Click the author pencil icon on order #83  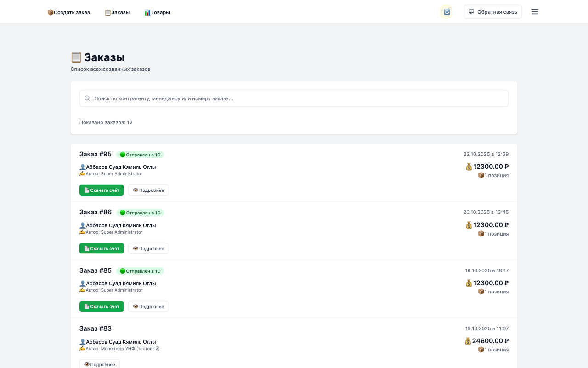[82, 348]
